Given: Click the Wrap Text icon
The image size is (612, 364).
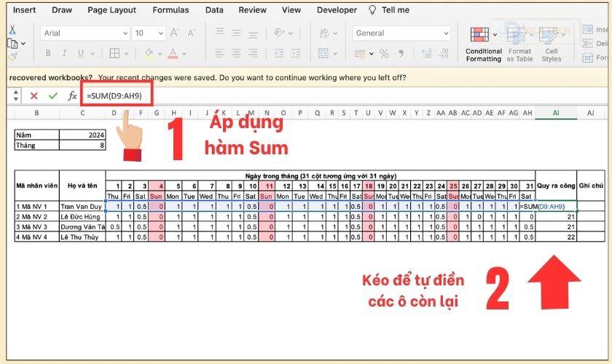Looking at the screenshot, I should 324,33.
